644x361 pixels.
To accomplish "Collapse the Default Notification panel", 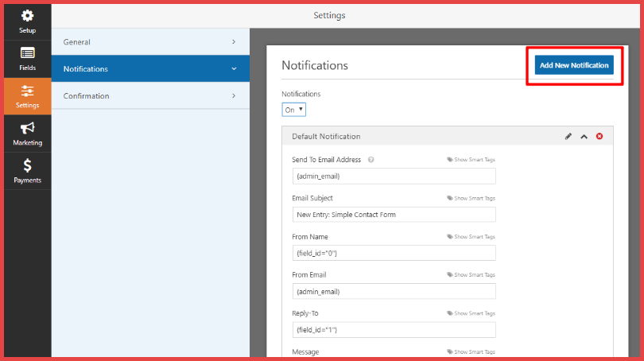I will [x=584, y=137].
